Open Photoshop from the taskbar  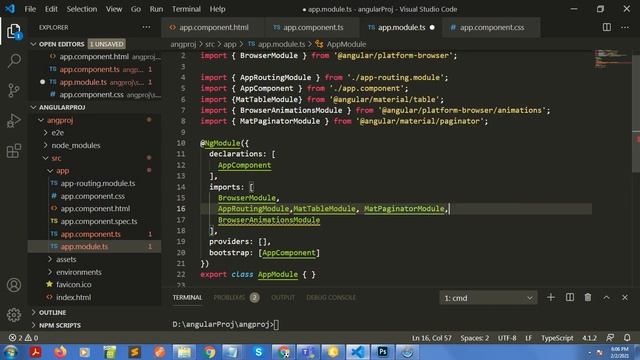382,352
